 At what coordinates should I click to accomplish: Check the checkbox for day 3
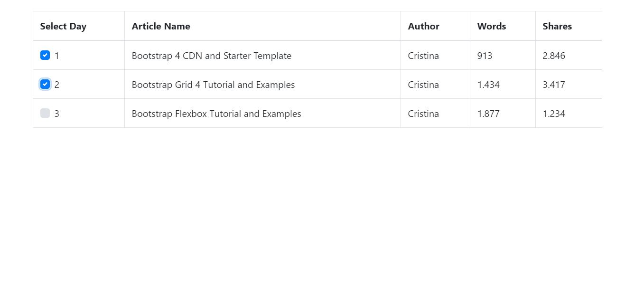click(x=45, y=113)
